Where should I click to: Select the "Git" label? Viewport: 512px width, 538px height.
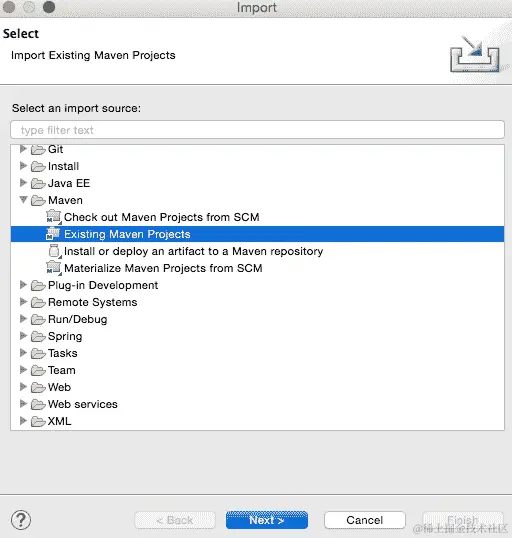(x=56, y=149)
